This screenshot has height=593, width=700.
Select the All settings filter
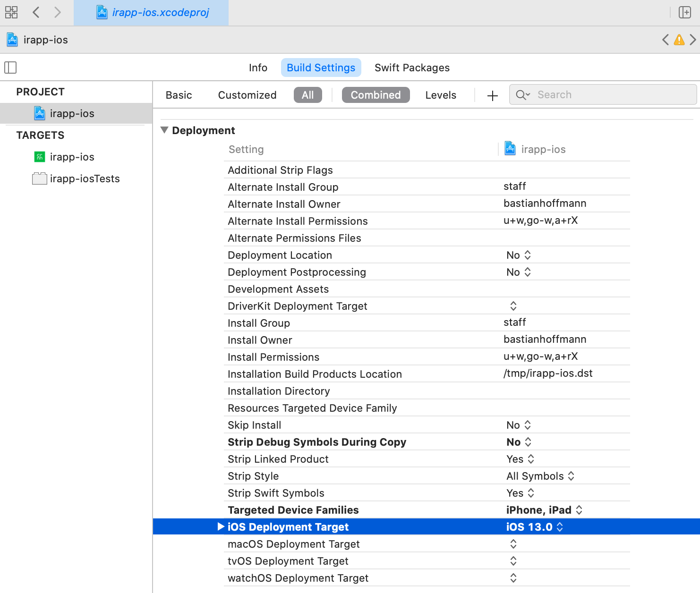coord(308,95)
